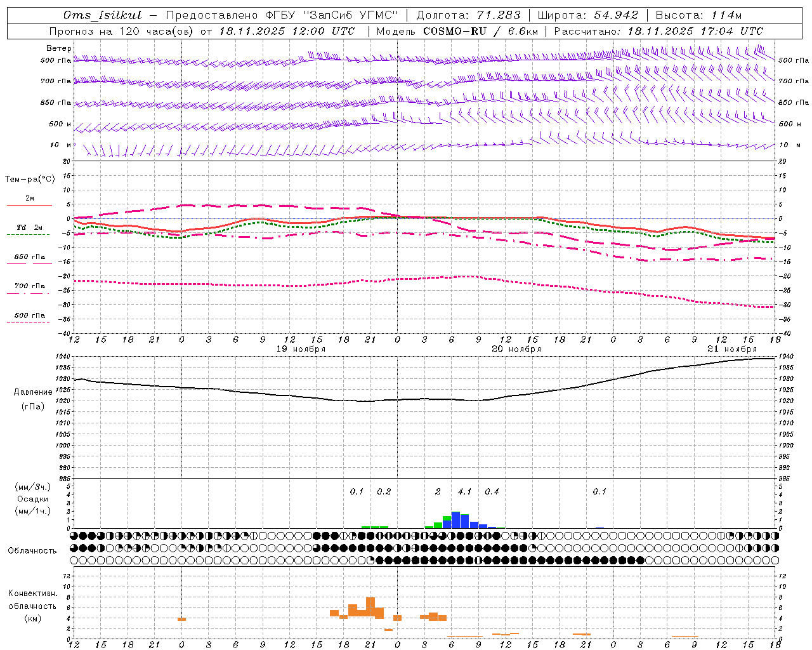Click the calculation time 18.11.2025 17:04 UTC
The image size is (812, 650).
[x=695, y=31]
